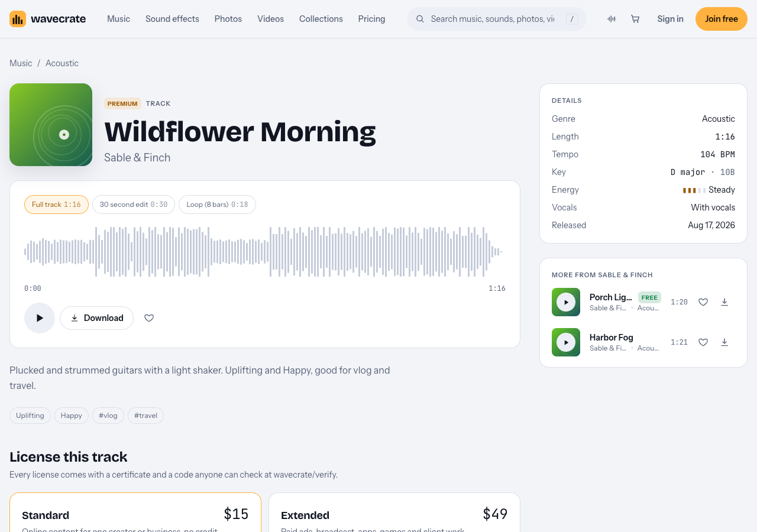The height and width of the screenshot is (532, 757).
Task: Open the #vlog tag
Action: (108, 416)
